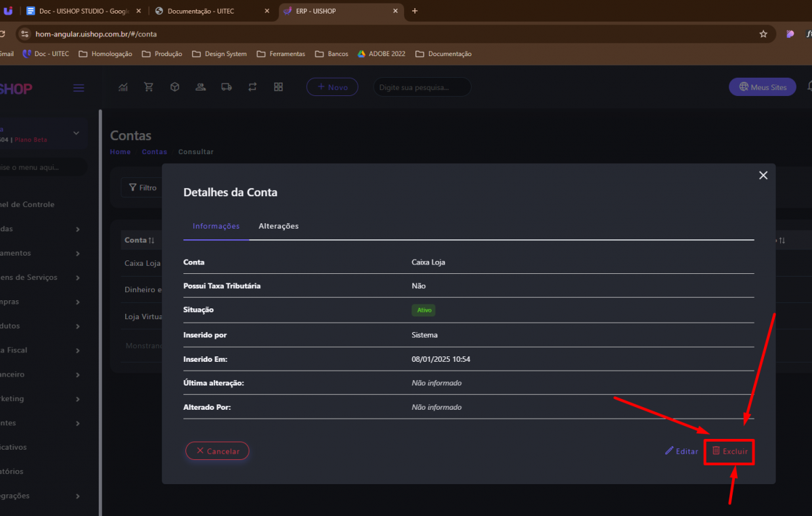Open the grid apps icon in toolbar
The height and width of the screenshot is (516, 812).
(x=278, y=87)
